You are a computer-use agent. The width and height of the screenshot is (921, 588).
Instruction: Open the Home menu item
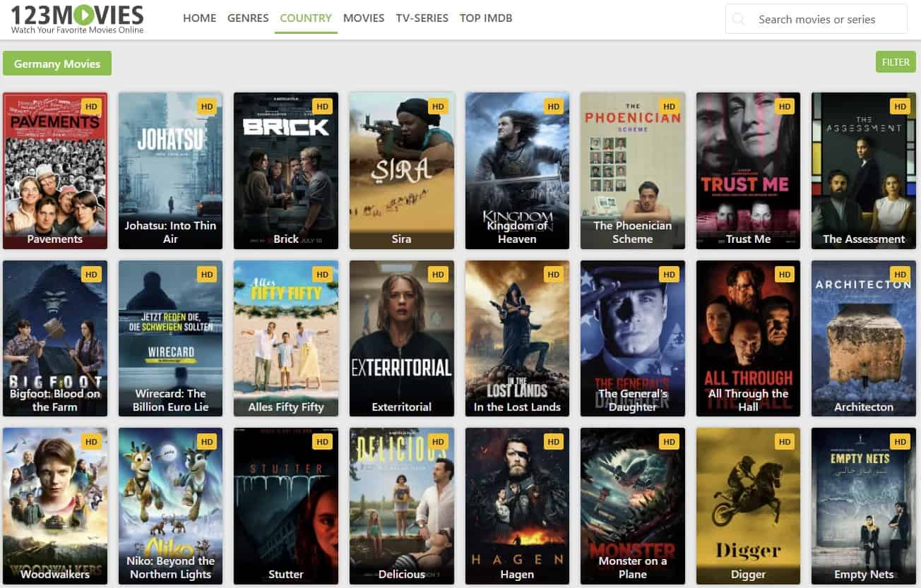[x=199, y=18]
